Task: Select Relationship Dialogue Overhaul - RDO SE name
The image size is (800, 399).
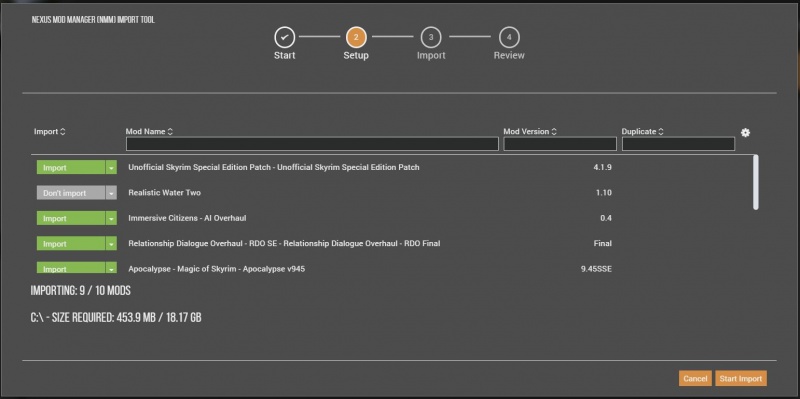Action: click(x=284, y=244)
